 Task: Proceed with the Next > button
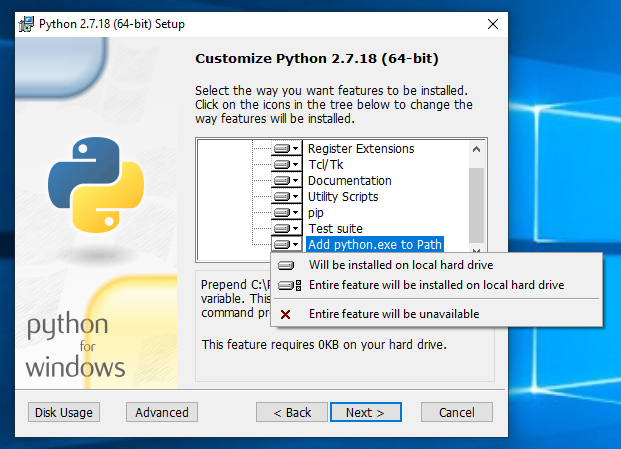coord(366,412)
